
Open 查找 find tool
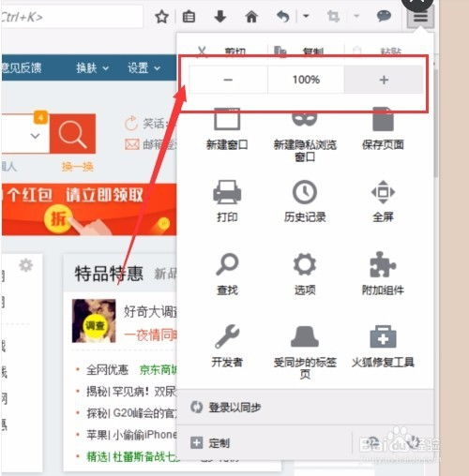tap(227, 275)
